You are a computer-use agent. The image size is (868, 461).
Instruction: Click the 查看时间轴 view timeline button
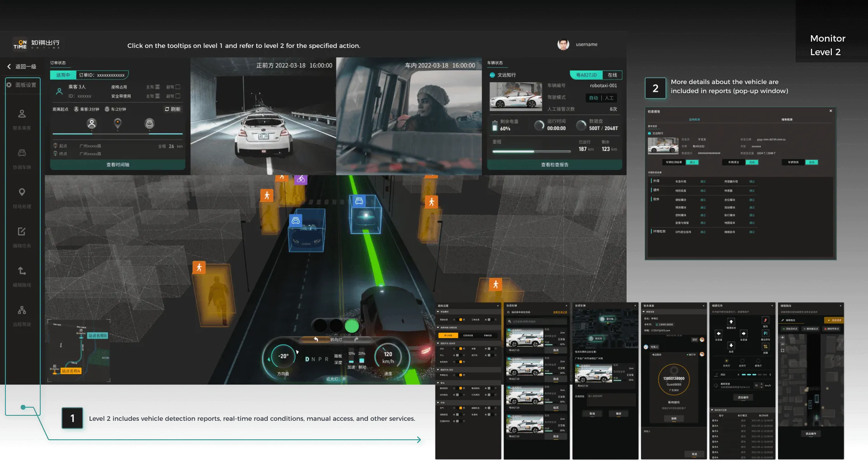[x=117, y=165]
